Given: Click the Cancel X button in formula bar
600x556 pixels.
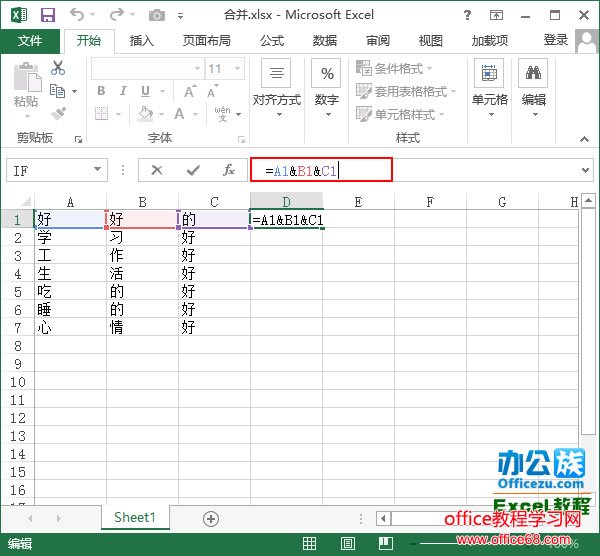Looking at the screenshot, I should 157,170.
